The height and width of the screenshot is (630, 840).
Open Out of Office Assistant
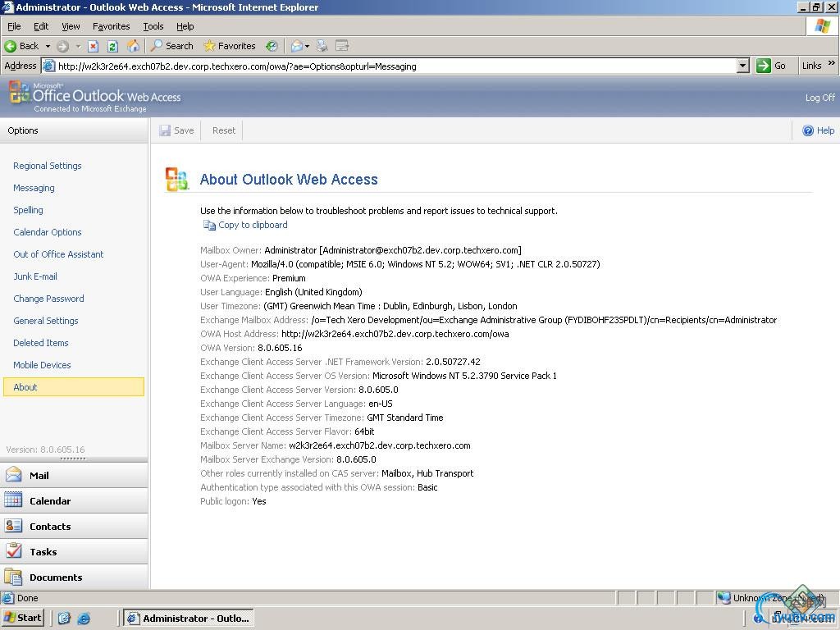(58, 254)
